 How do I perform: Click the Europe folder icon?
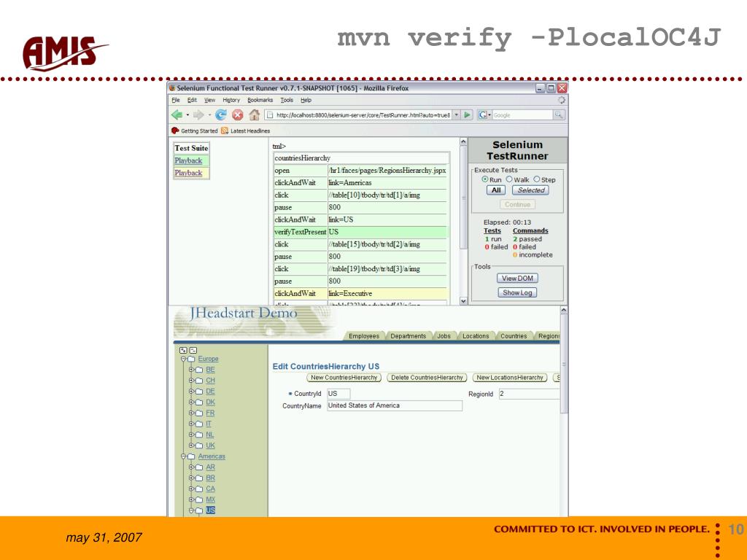coord(192,359)
